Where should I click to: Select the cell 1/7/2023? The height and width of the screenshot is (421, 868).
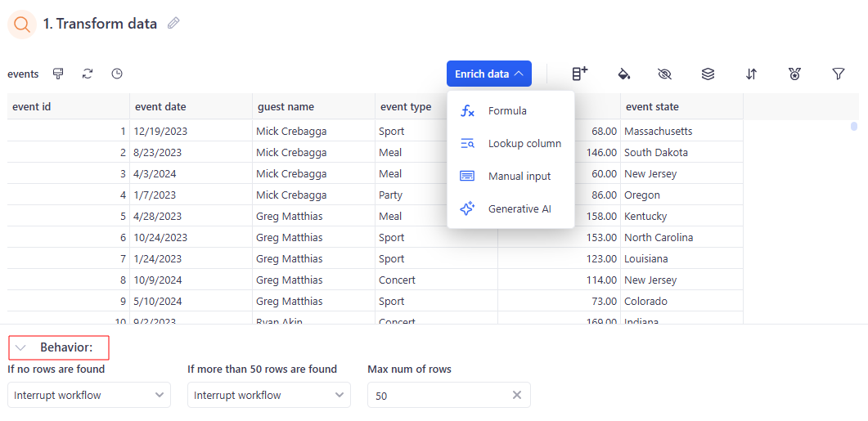[x=191, y=195]
